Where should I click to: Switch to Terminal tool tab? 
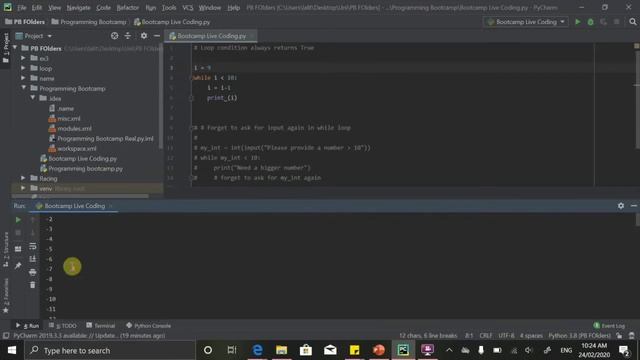(x=100, y=326)
